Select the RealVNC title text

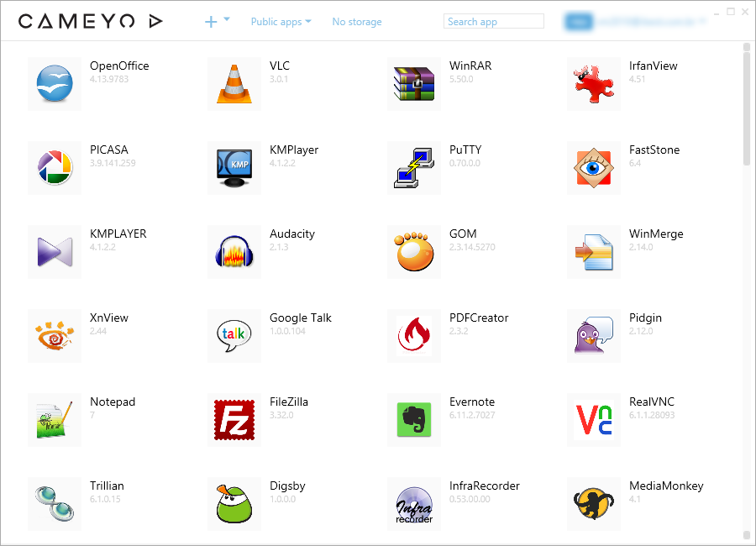(x=652, y=402)
